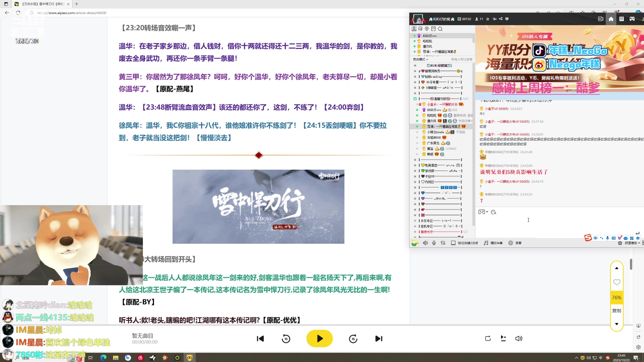Viewport: 644px width, 362px height.
Task: Open YY user list person icon
Action: [x=414, y=29]
